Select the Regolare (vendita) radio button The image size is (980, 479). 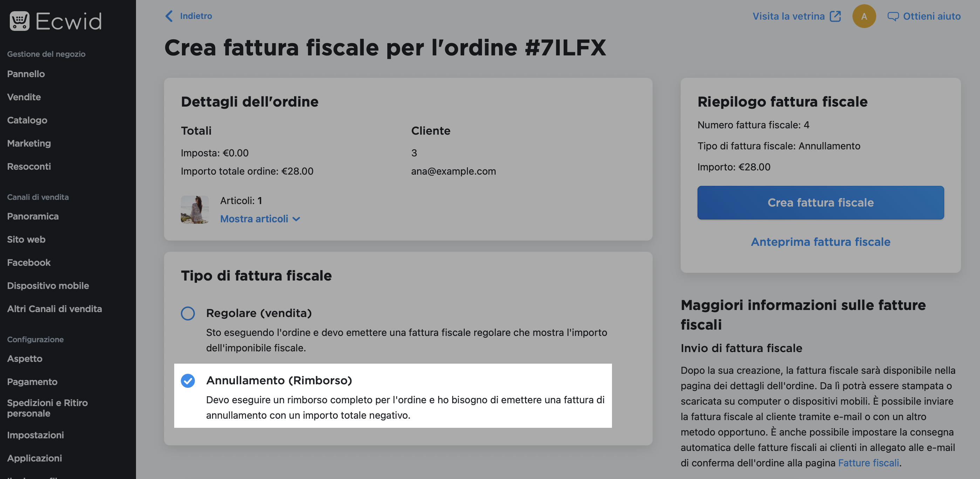click(x=188, y=313)
